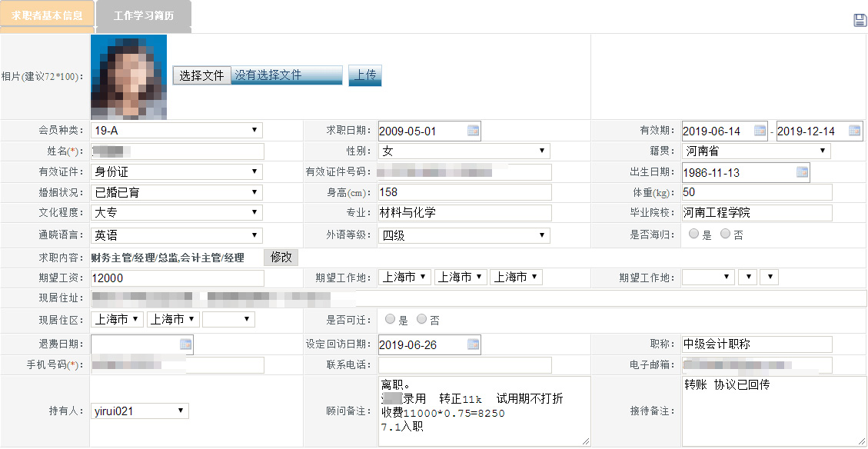Select 否 for 是否海归
868x449 pixels.
(725, 234)
